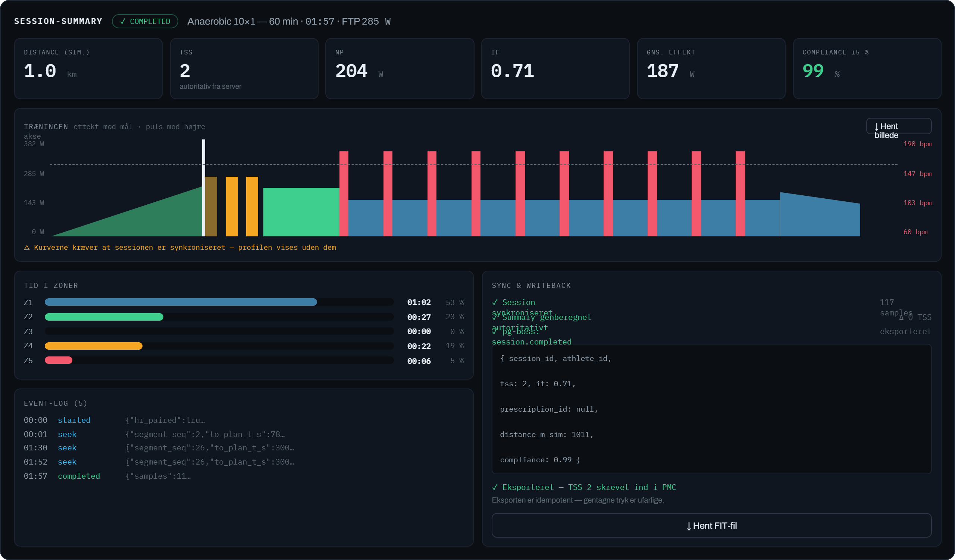The height and width of the screenshot is (560, 955).
Task: Click the EVENT-LOG (5) heading
Action: pyautogui.click(x=56, y=403)
